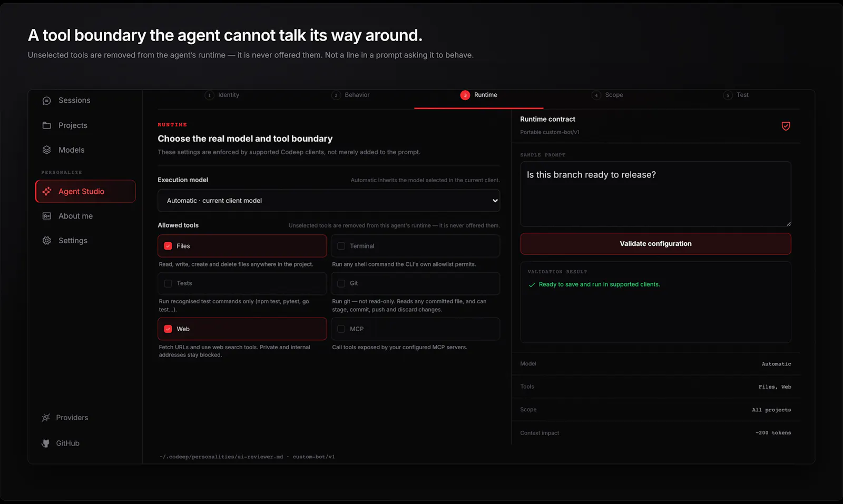This screenshot has width=843, height=504.
Task: Click the Projects folder icon
Action: 46,125
